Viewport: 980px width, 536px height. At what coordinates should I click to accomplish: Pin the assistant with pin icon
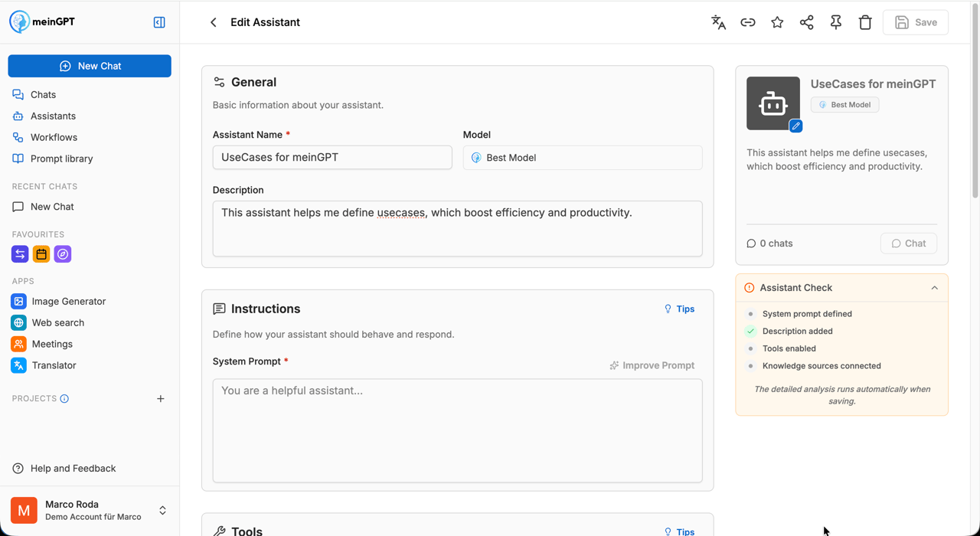tap(836, 22)
